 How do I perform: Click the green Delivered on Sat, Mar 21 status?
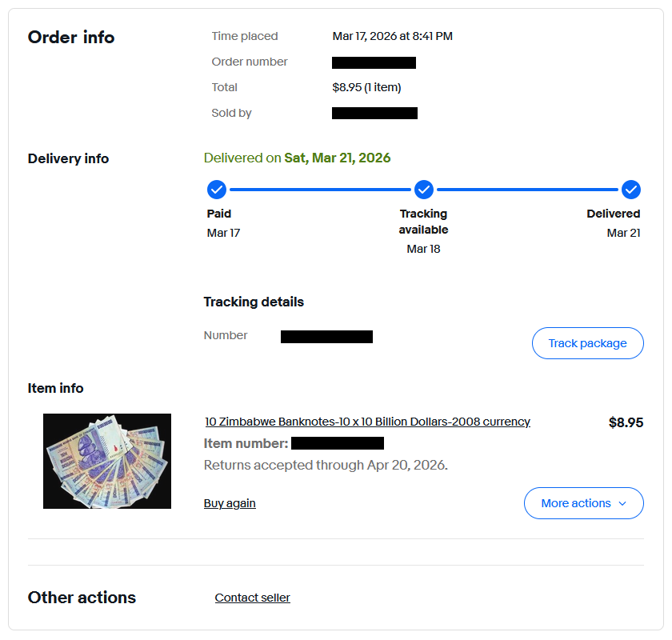[297, 158]
